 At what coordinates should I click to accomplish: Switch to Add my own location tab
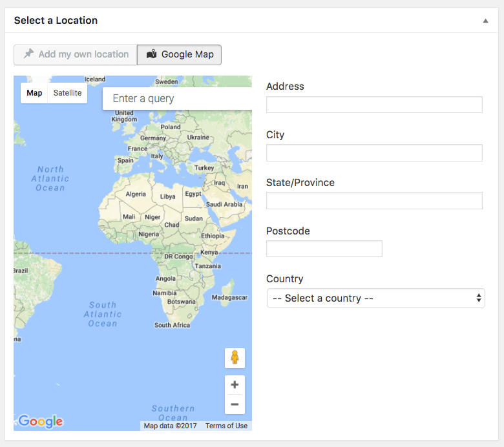[x=76, y=55]
